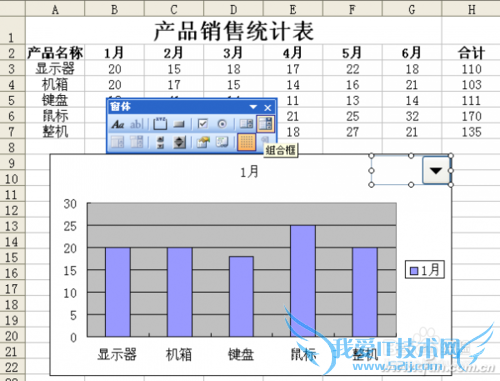Select column G header
Viewport: 500px width, 381px height.
pos(412,9)
